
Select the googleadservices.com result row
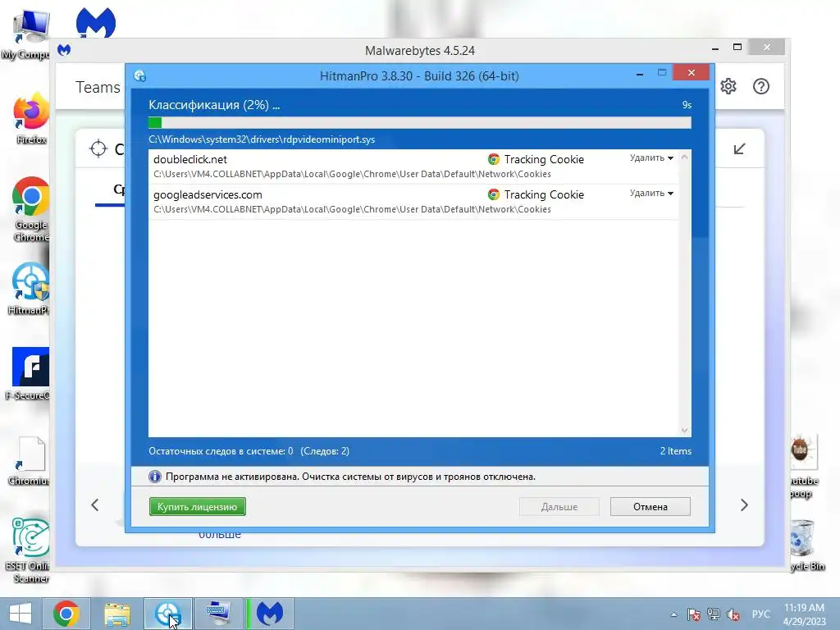(x=413, y=202)
